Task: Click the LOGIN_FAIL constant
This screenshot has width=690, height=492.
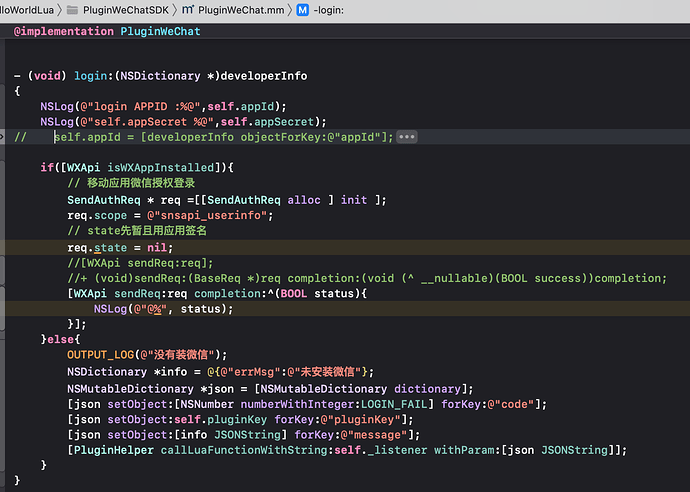Action: 394,404
